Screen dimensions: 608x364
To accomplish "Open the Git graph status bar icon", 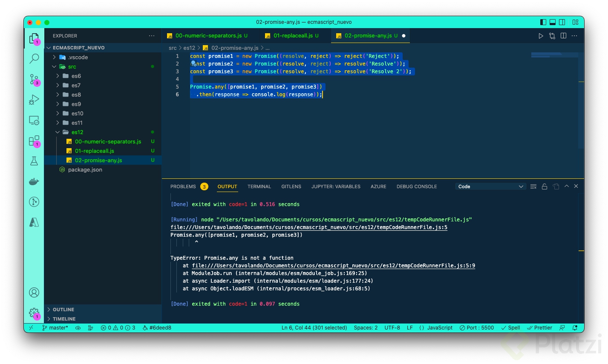I will pos(90,328).
